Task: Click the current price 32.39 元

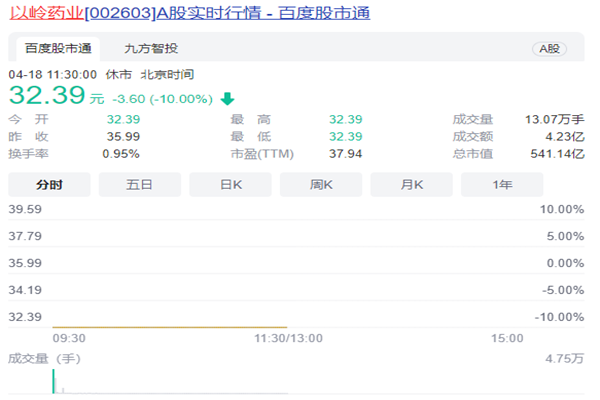Action: click(x=57, y=95)
